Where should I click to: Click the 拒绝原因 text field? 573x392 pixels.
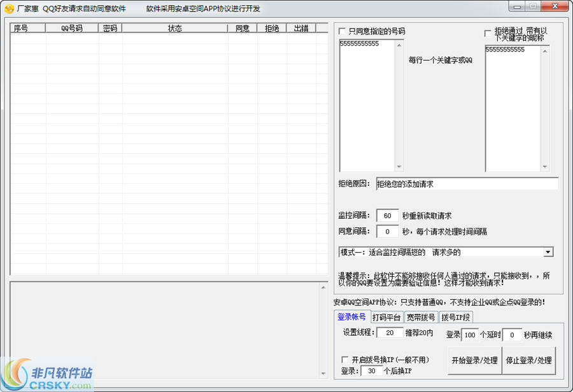[x=467, y=184]
